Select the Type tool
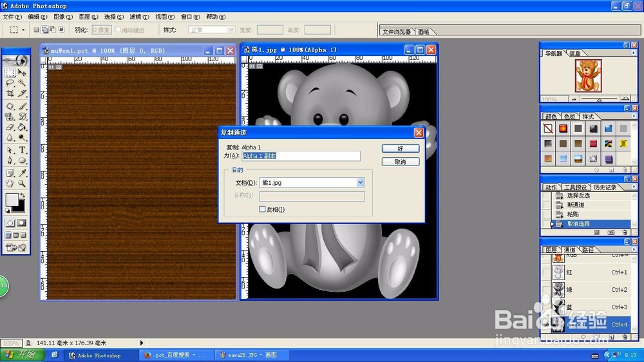Viewport: 644px width, 362px height. point(22,150)
